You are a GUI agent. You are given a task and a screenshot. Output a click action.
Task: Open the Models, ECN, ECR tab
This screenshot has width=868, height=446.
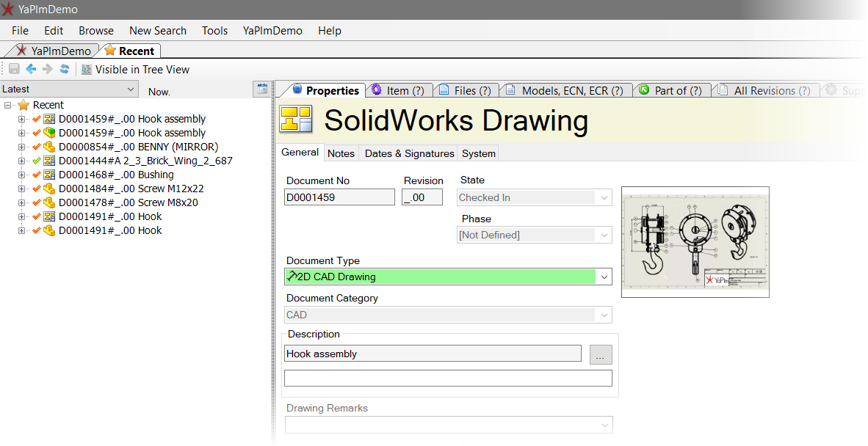tap(565, 90)
